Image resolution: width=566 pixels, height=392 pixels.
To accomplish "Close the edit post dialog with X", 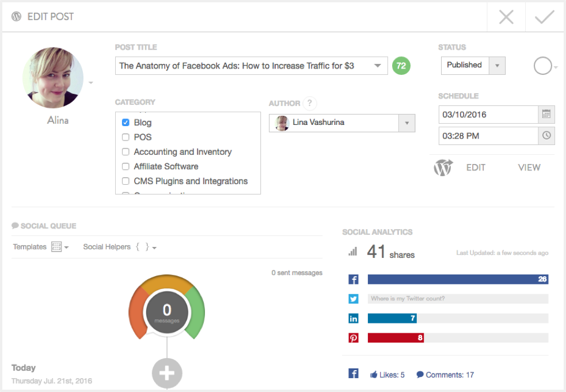I will pyautogui.click(x=506, y=17).
